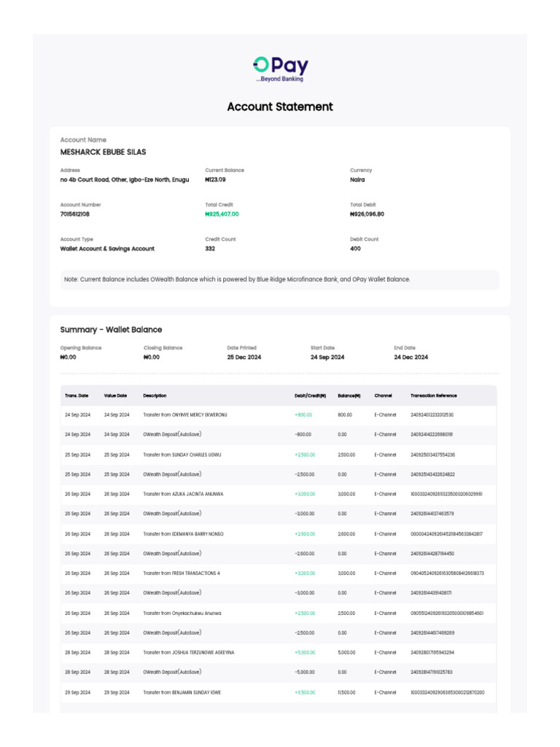Click the Transaction Reference column header
Viewport: 560px width, 747px height.
(x=434, y=395)
